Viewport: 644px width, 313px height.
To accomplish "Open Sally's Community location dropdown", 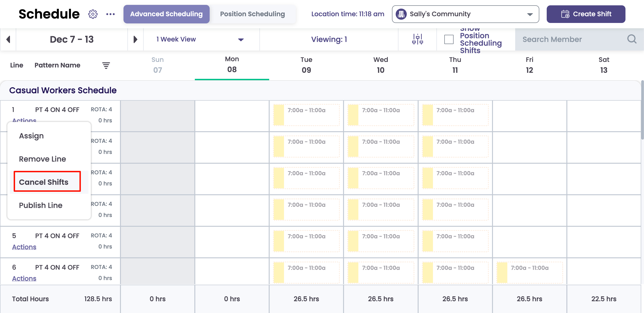I will [x=465, y=14].
